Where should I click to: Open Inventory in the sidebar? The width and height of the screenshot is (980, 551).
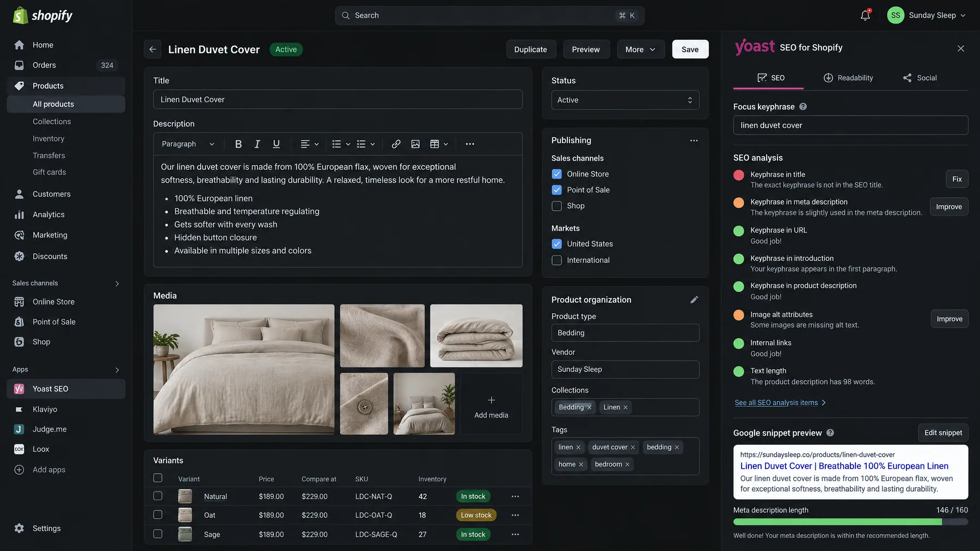(x=48, y=139)
